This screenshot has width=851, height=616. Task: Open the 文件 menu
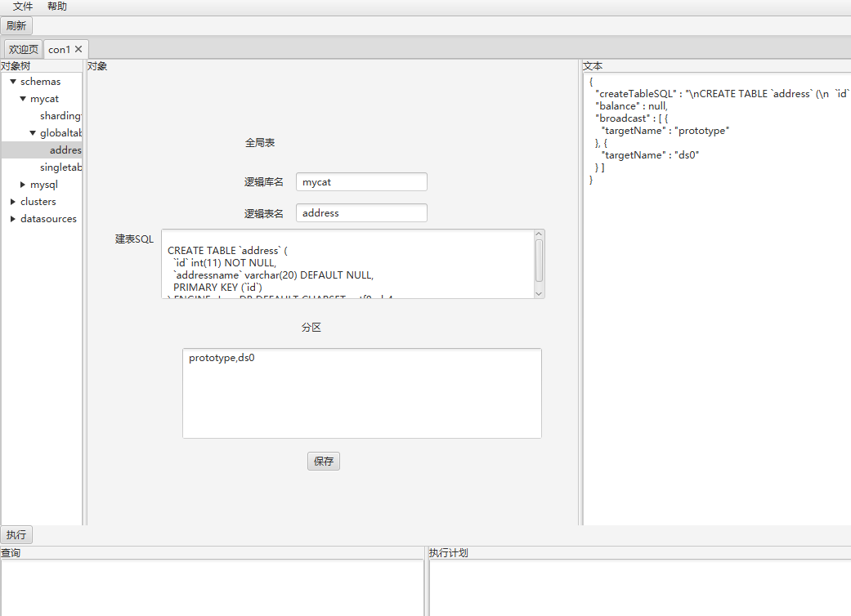pyautogui.click(x=23, y=7)
